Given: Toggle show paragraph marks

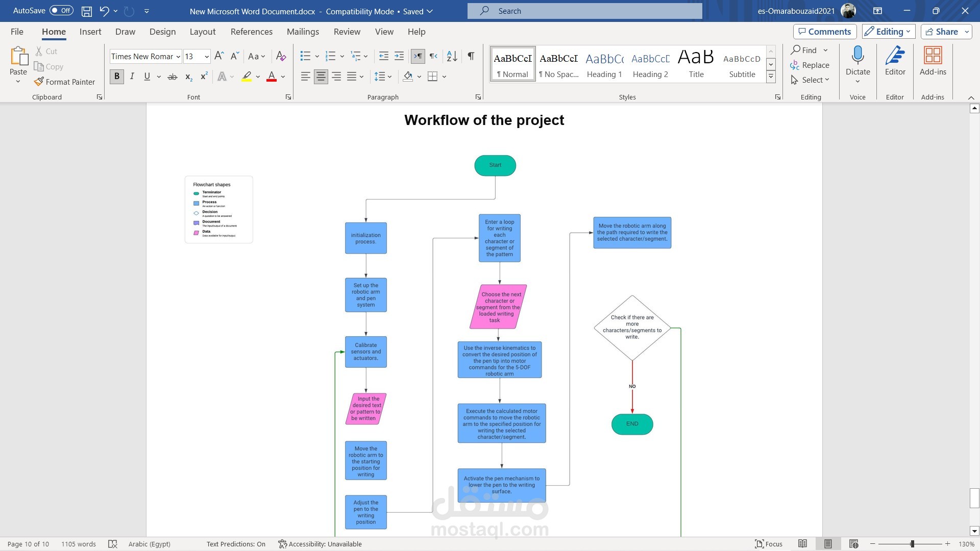Looking at the screenshot, I should (x=471, y=56).
